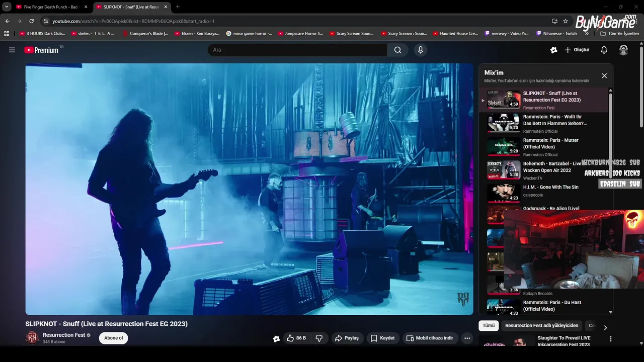
Task: Open the account avatar menu
Action: [623, 50]
